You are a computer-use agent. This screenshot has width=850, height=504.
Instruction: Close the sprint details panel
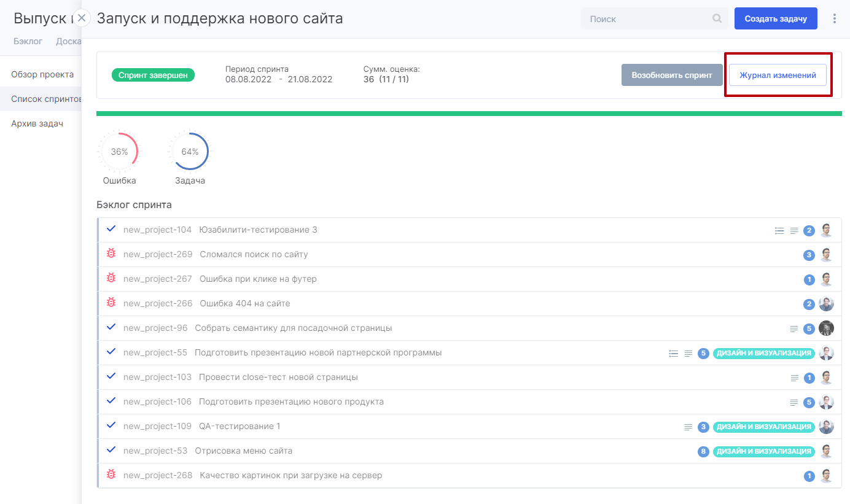click(82, 18)
